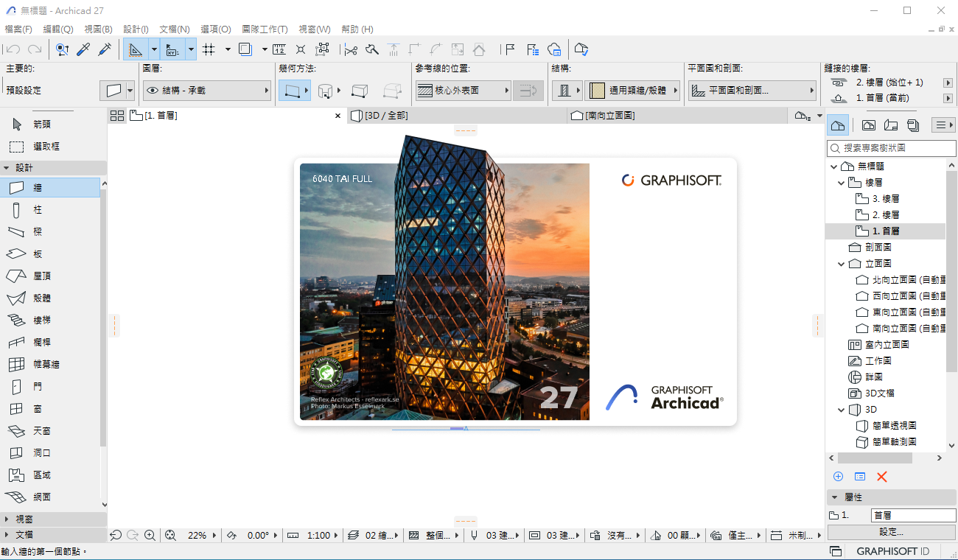
Task: Click the syringe inject parameters icon
Action: pyautogui.click(x=105, y=49)
